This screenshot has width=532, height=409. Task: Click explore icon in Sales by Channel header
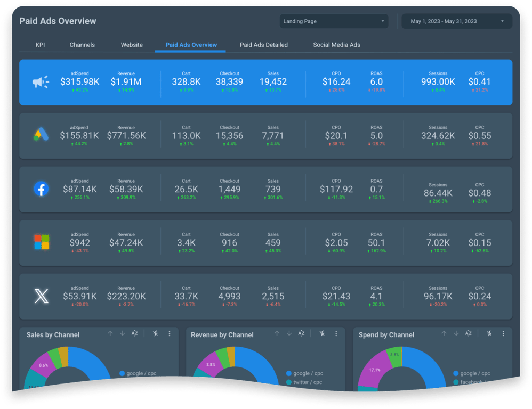click(x=156, y=333)
